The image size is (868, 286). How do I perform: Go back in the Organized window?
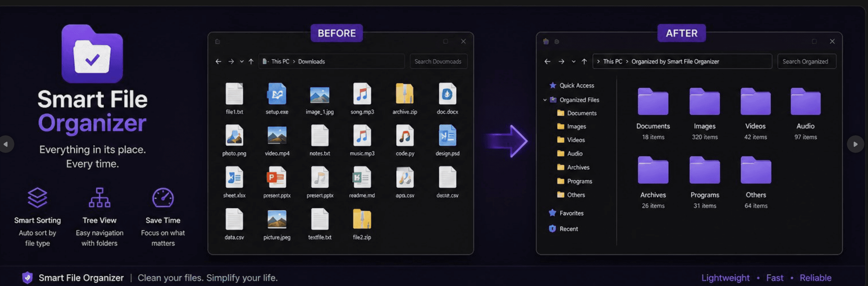[x=547, y=62]
